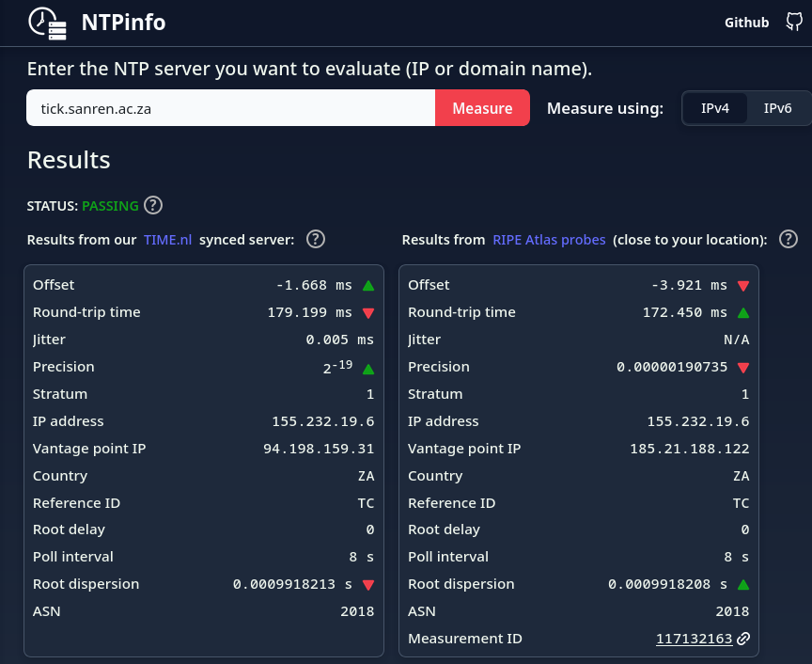Select IPv6 measurement option
This screenshot has height=664, width=812.
[777, 108]
